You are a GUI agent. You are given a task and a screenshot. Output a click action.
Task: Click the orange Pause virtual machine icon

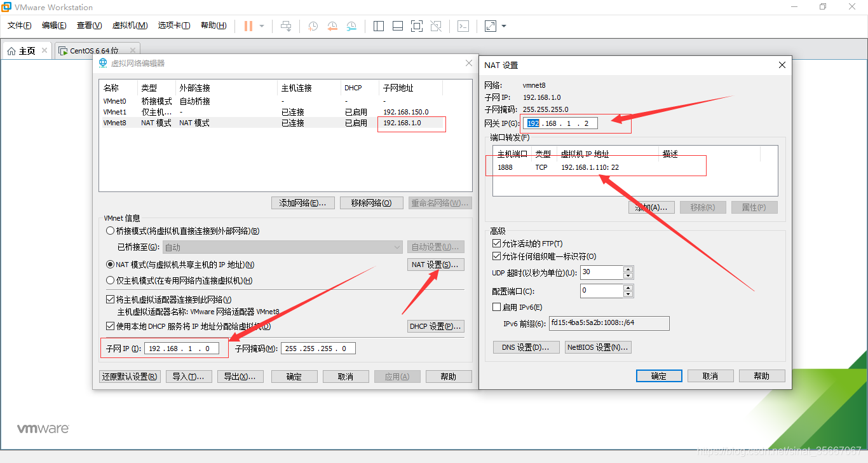point(248,25)
